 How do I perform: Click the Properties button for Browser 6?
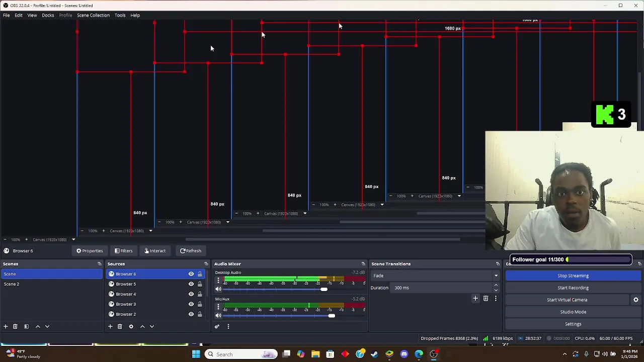click(x=90, y=251)
